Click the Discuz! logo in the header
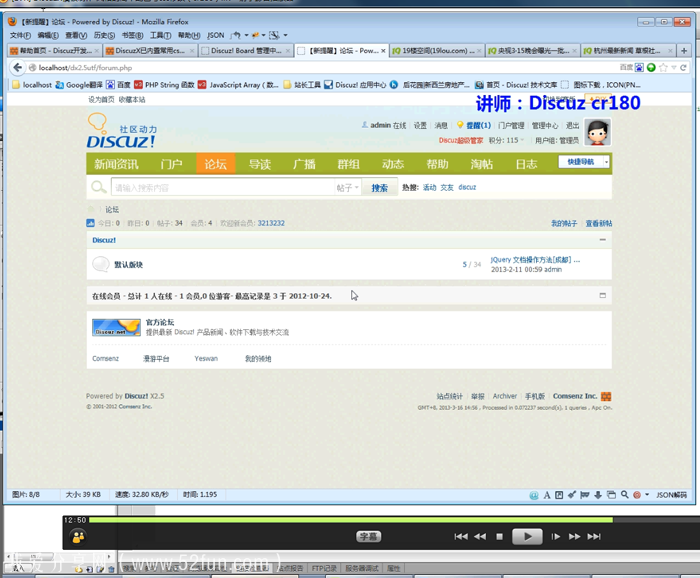The width and height of the screenshot is (700, 578). [x=121, y=131]
